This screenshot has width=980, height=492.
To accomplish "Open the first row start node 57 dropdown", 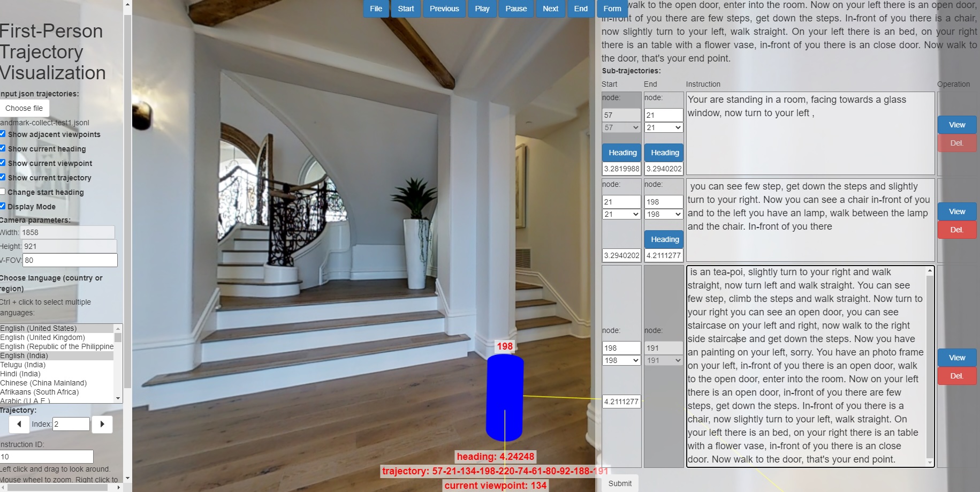I will pos(621,127).
